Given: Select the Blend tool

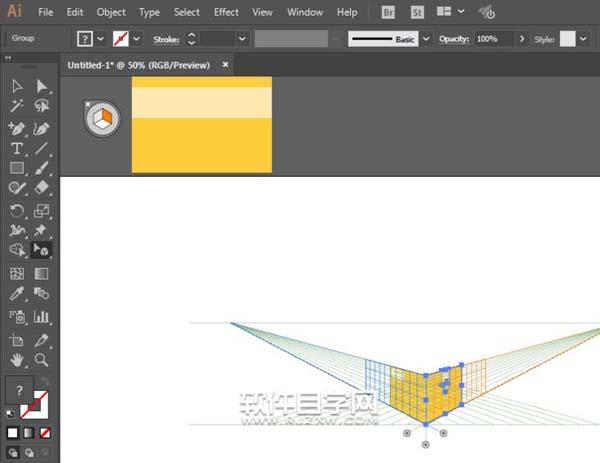Looking at the screenshot, I should (41, 293).
